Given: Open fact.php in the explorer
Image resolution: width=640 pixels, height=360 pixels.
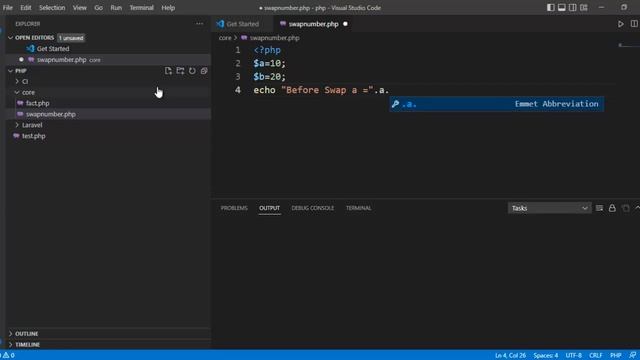Looking at the screenshot, I should (x=38, y=103).
